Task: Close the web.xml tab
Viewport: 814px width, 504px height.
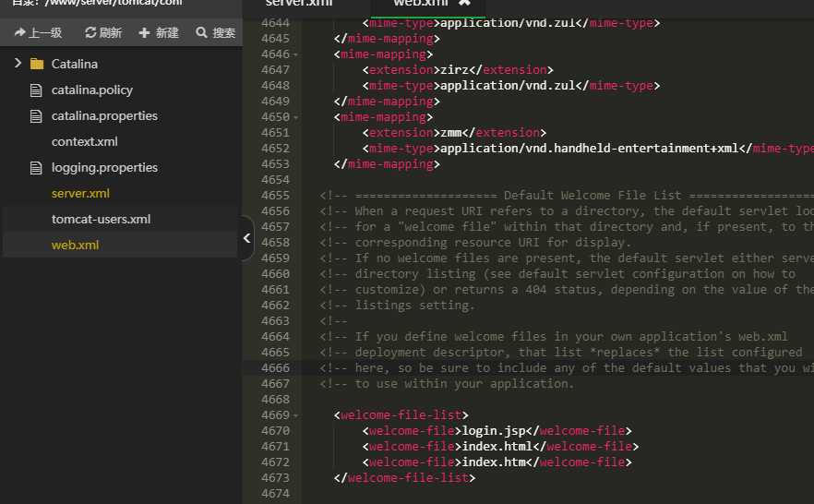Action: coord(464,3)
